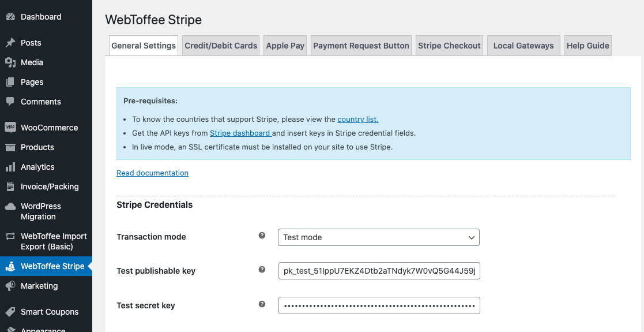Click the Pages icon in sidebar
This screenshot has height=332, width=644.
pos(10,83)
